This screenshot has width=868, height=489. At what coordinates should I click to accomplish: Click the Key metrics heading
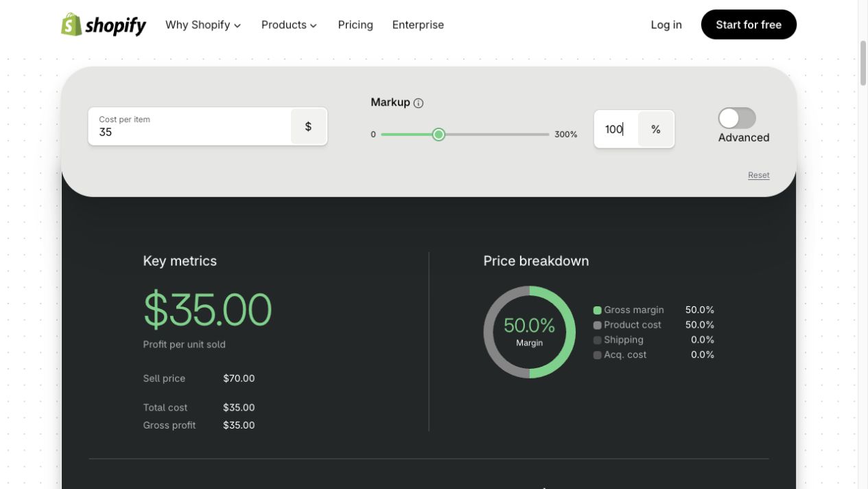180,261
